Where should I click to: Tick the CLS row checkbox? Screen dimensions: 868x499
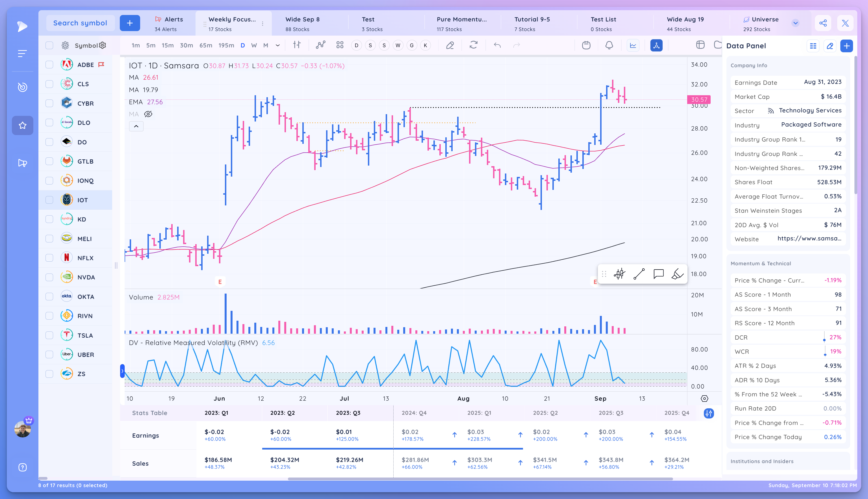49,84
